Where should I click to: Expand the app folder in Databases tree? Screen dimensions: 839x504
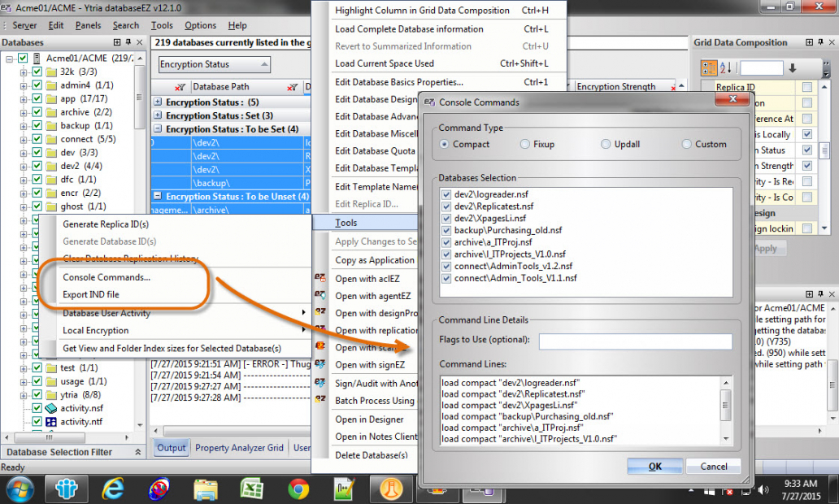pos(23,99)
